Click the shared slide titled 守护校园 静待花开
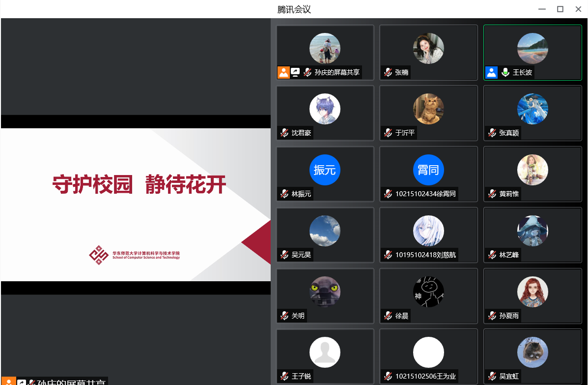Viewport: 588px width, 385px height. tap(136, 205)
